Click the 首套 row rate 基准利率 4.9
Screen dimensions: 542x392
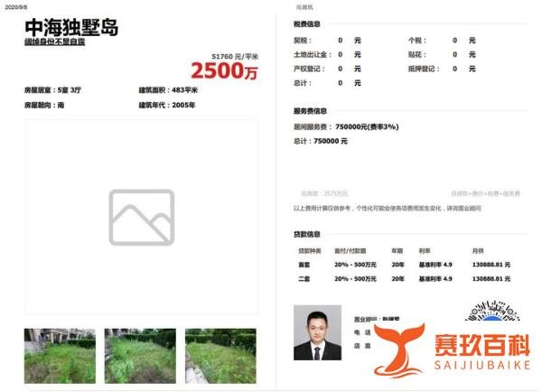[435, 265]
